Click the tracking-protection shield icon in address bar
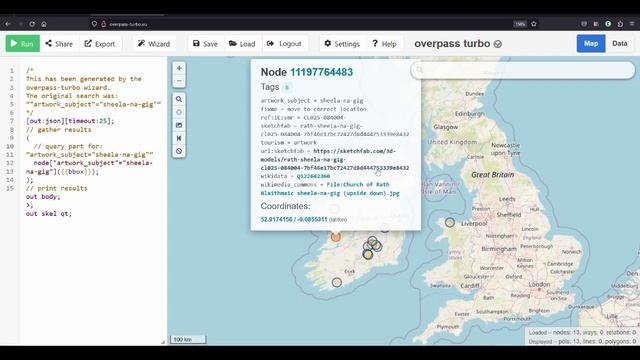The width and height of the screenshot is (640, 360). [x=94, y=24]
